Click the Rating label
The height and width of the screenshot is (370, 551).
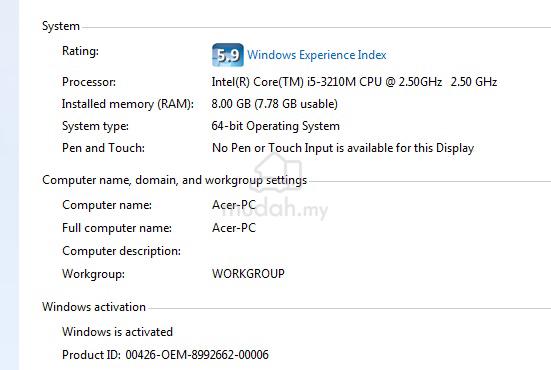coord(80,51)
